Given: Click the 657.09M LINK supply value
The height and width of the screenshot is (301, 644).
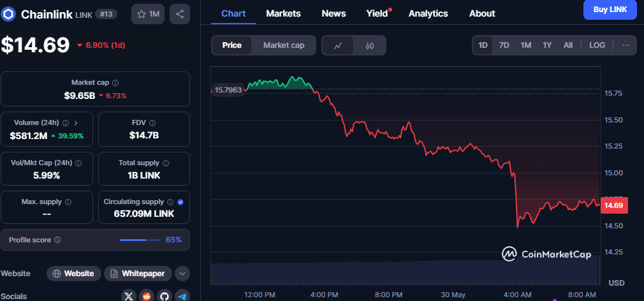Looking at the screenshot, I should point(143,214).
